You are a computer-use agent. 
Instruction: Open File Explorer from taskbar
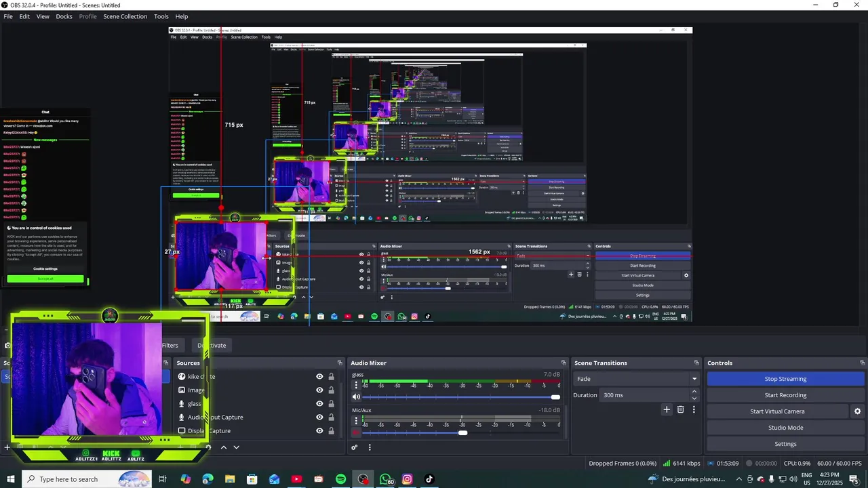[x=230, y=479]
